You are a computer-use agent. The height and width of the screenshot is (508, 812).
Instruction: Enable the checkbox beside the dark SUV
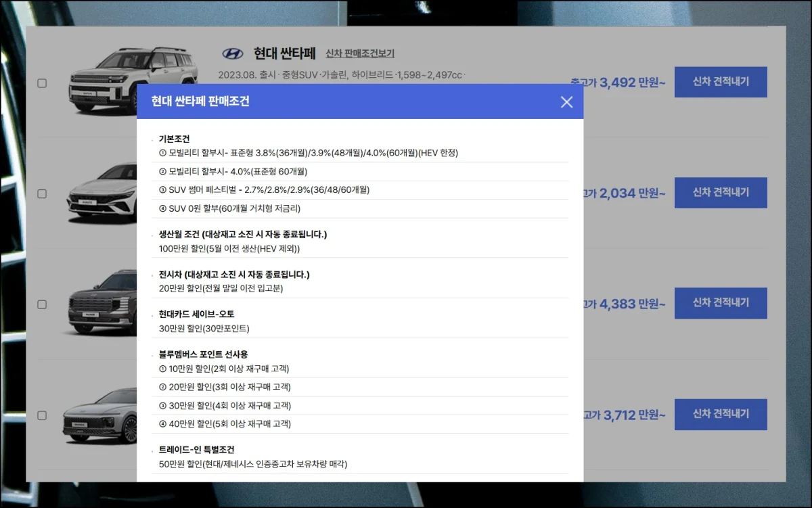click(x=42, y=304)
